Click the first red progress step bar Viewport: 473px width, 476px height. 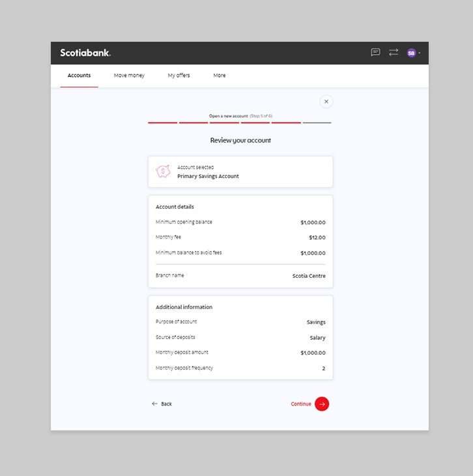tap(163, 123)
